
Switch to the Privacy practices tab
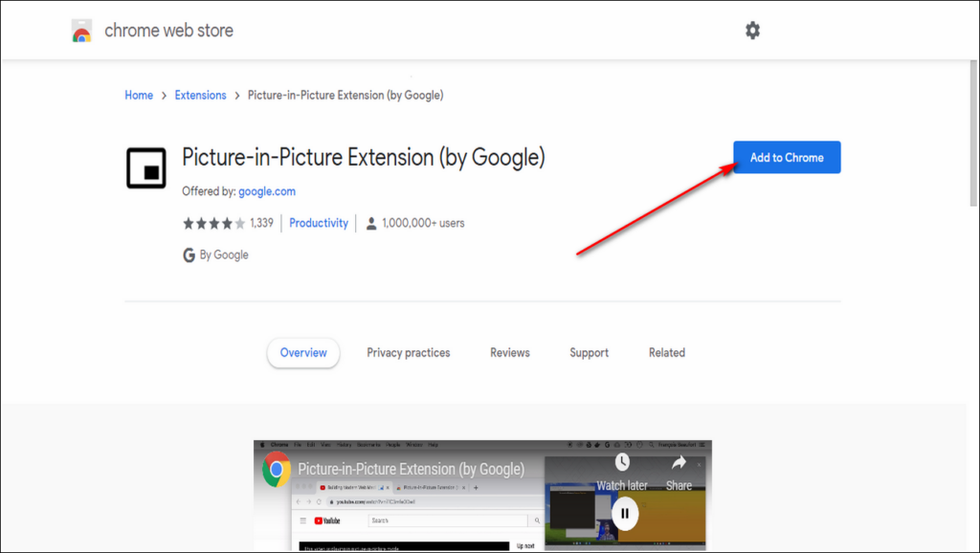click(x=408, y=353)
